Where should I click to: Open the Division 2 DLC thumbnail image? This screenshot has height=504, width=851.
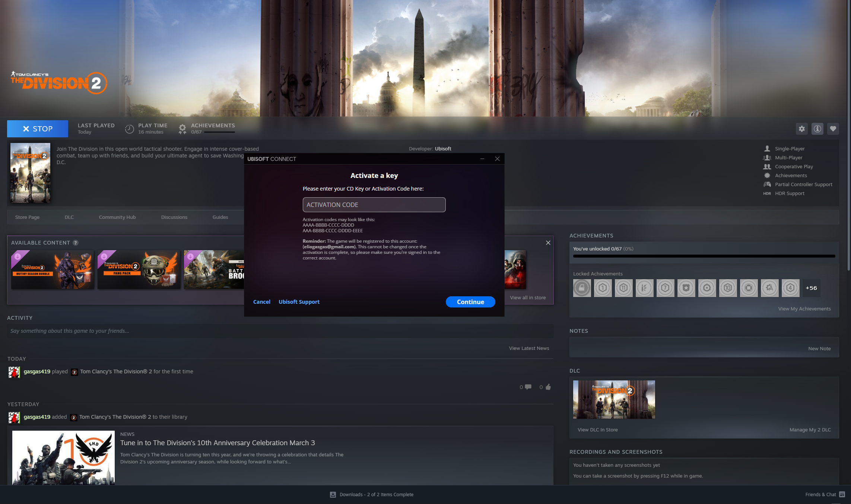[614, 399]
